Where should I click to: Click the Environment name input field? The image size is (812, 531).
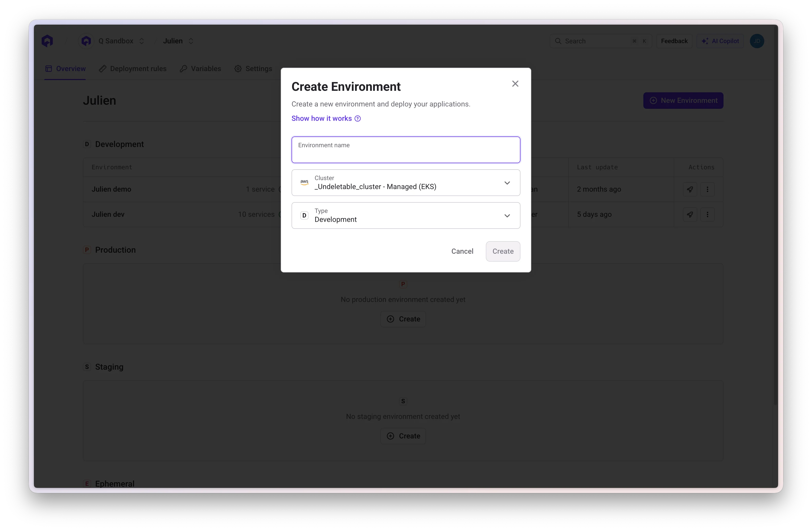pyautogui.click(x=406, y=150)
